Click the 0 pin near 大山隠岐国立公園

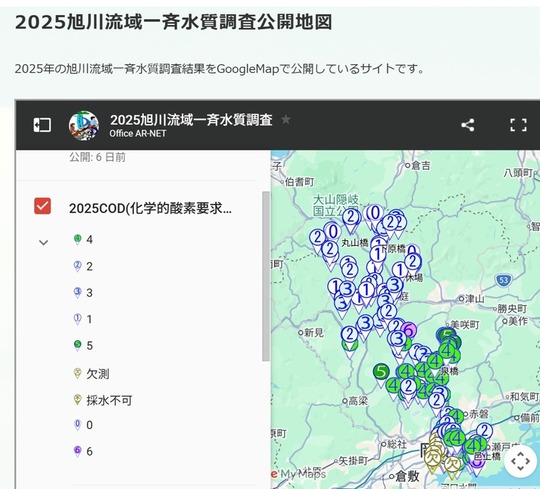tap(375, 215)
